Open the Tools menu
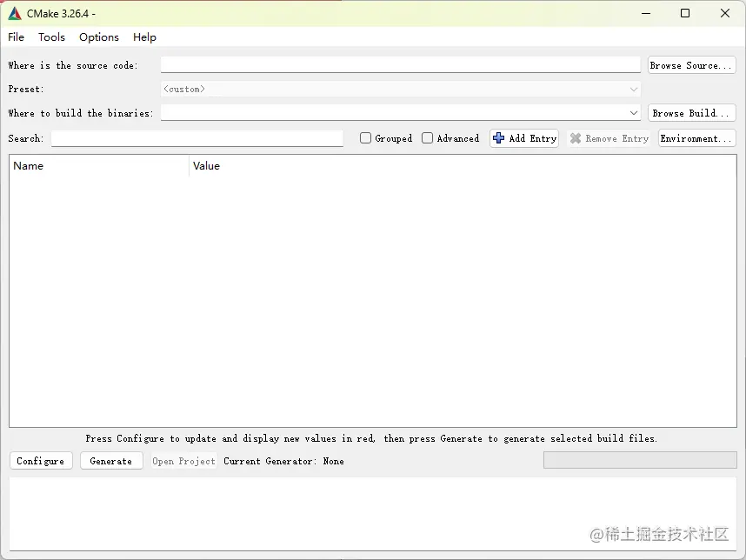746x560 pixels. [51, 37]
